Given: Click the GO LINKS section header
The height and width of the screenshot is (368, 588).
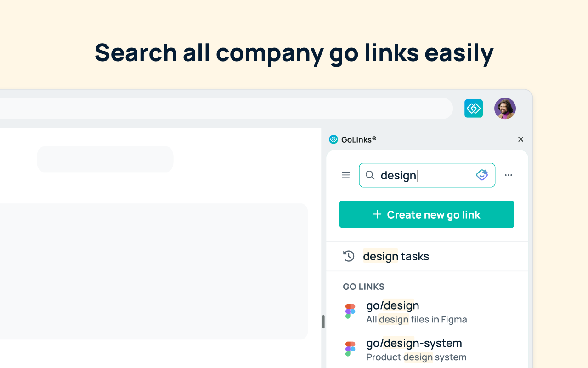Looking at the screenshot, I should 364,287.
